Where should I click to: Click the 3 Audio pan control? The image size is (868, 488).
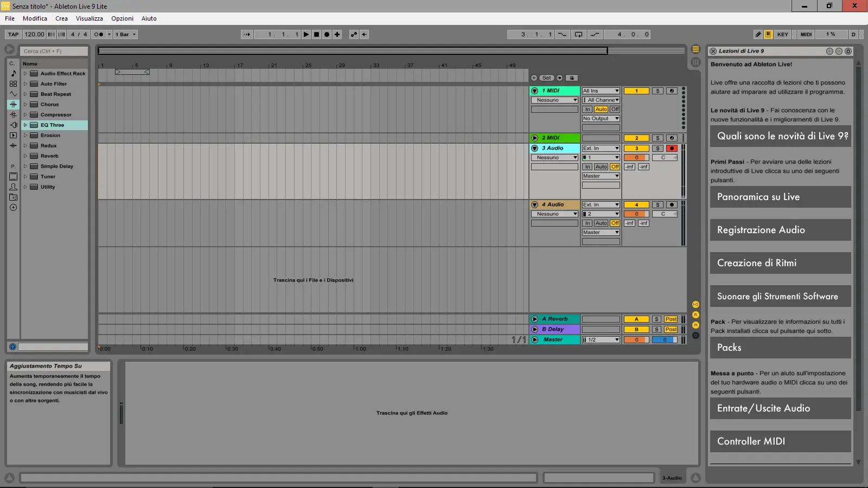point(665,157)
